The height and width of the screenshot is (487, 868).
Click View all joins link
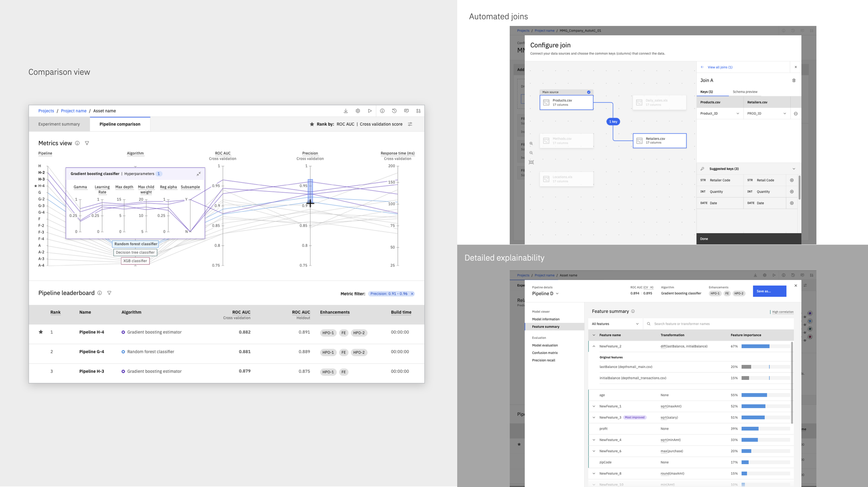click(720, 67)
